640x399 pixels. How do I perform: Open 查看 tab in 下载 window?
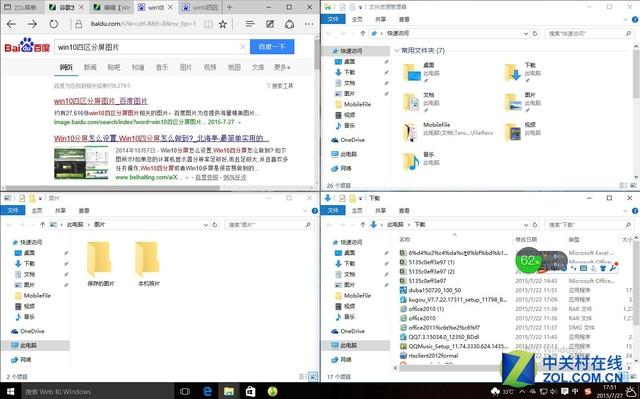[x=404, y=211]
